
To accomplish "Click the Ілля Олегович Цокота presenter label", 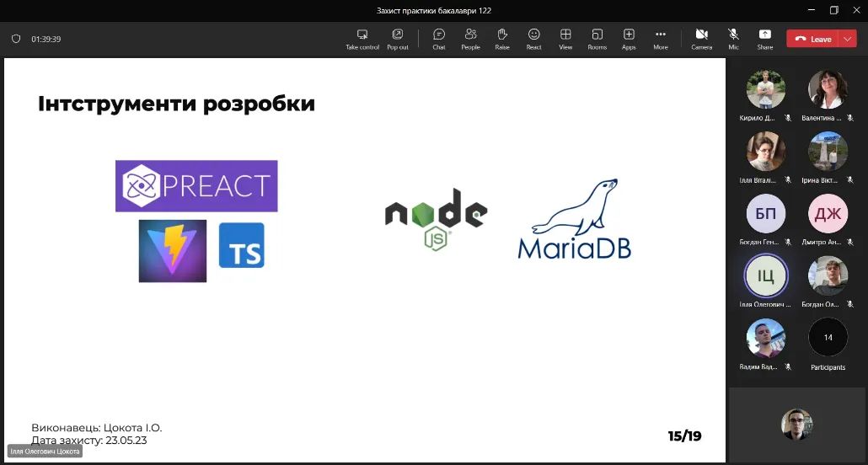I will tap(45, 452).
